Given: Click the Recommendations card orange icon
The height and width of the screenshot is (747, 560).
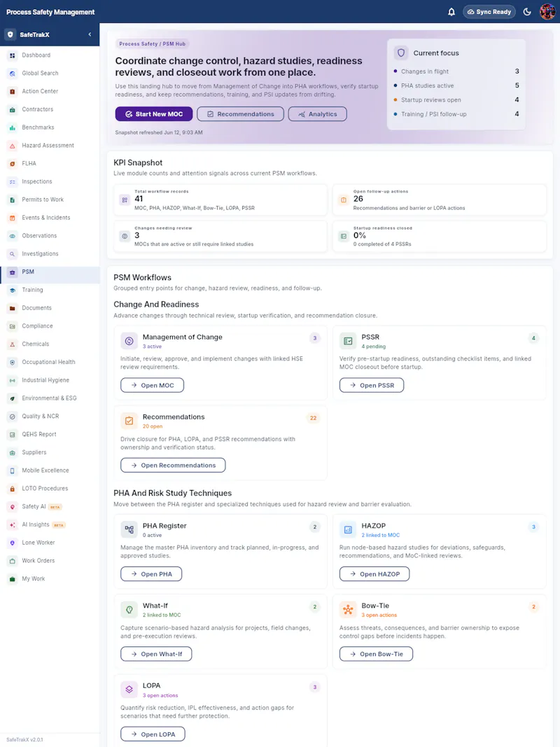Looking at the screenshot, I should pos(129,421).
